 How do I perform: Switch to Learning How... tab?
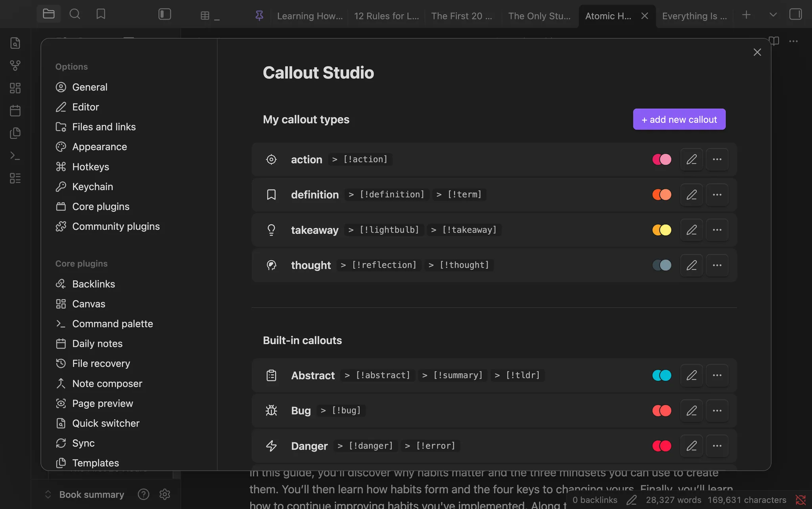pyautogui.click(x=310, y=16)
